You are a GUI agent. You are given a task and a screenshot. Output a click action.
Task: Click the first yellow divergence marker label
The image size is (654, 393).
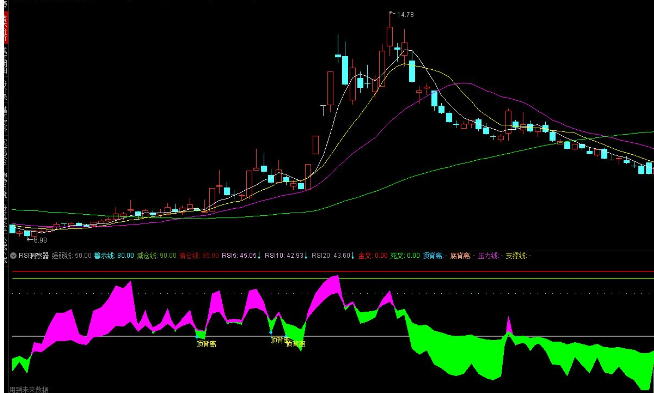point(206,344)
